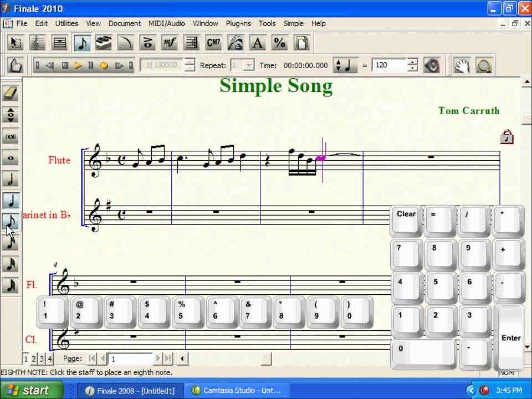Viewport: 532px width, 399px height.
Task: Open the MIDI/Audio menu
Action: [167, 23]
